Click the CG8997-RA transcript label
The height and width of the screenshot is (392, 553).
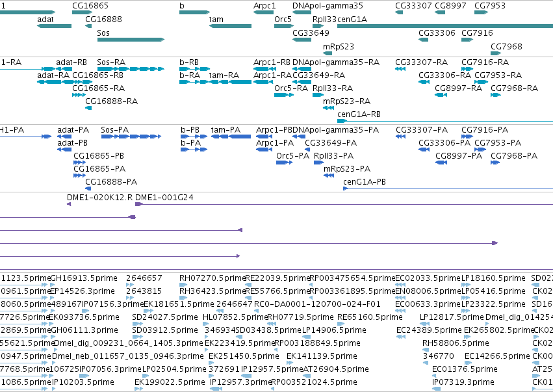pyautogui.click(x=459, y=88)
